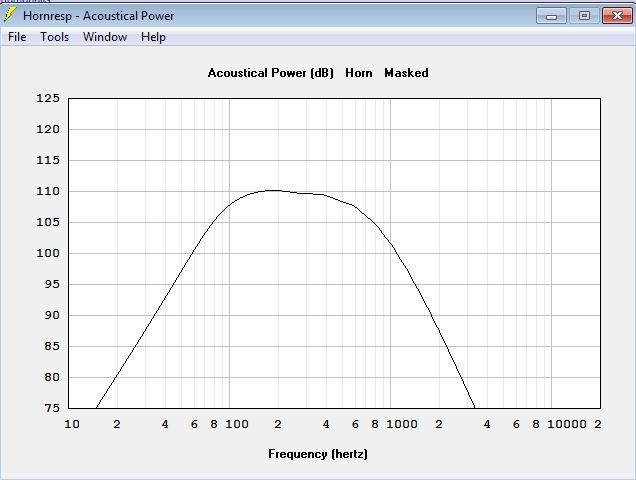Click the 125 dB y-axis value
Screen dimensions: 636x480
[48, 98]
